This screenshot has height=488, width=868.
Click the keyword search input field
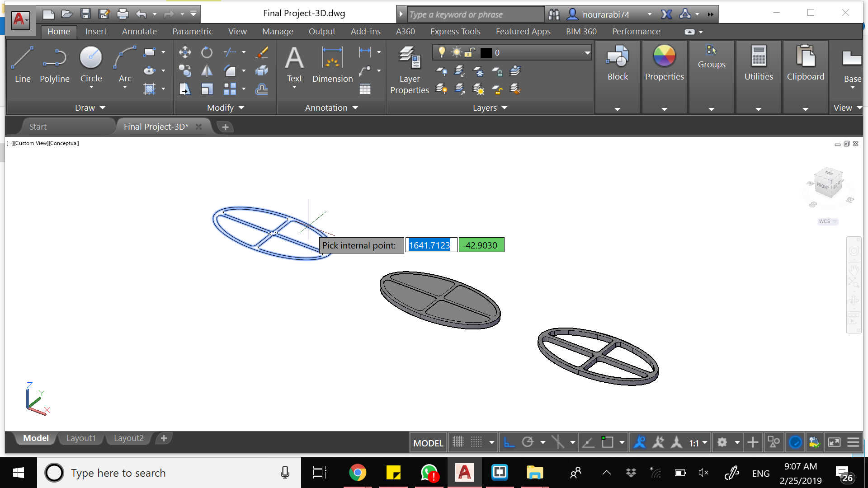click(x=475, y=14)
